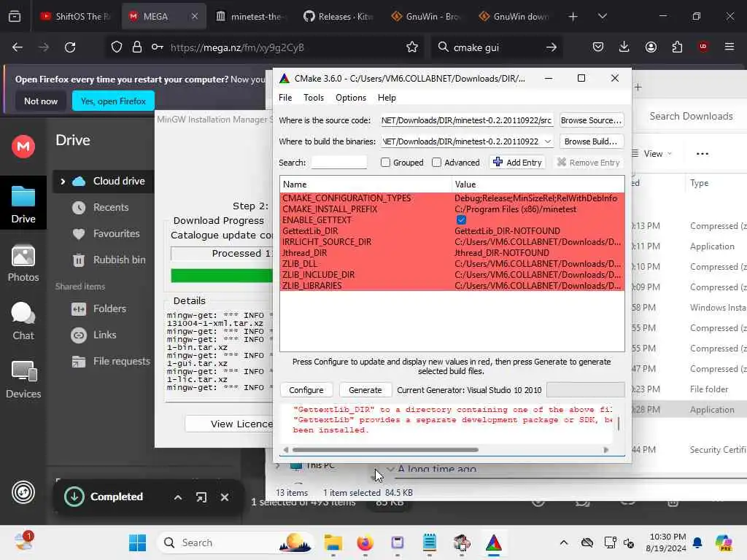Image resolution: width=747 pixels, height=560 pixels.
Task: Switch to minetest-the tab
Action: [249, 17]
